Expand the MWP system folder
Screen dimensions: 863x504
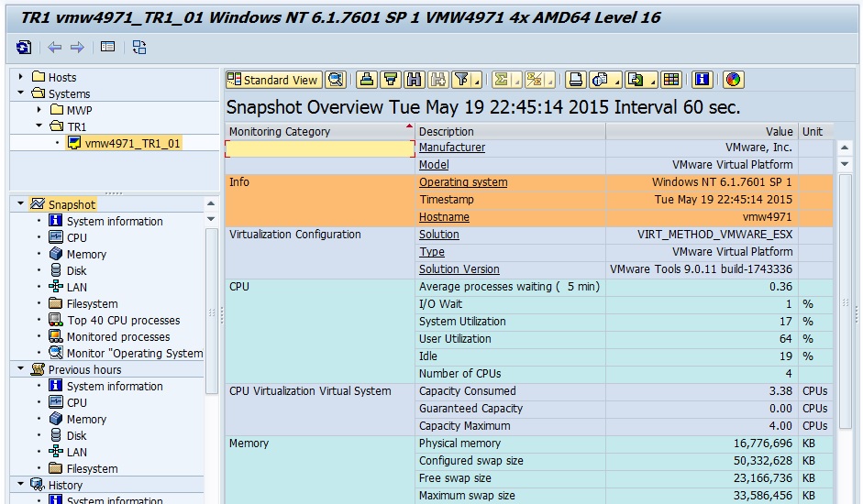coord(39,110)
